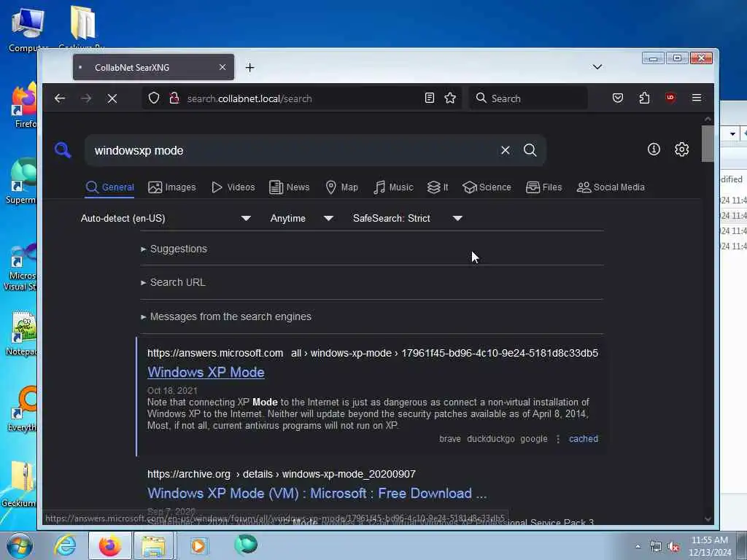List all tabs with the chevron
Viewport: 747px width, 560px height.
pyautogui.click(x=597, y=67)
